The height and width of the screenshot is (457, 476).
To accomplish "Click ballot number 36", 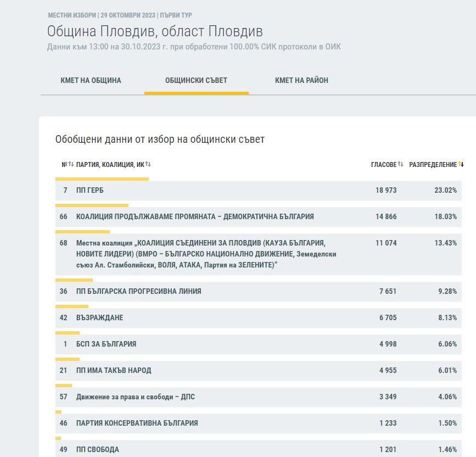I will pyautogui.click(x=64, y=292).
